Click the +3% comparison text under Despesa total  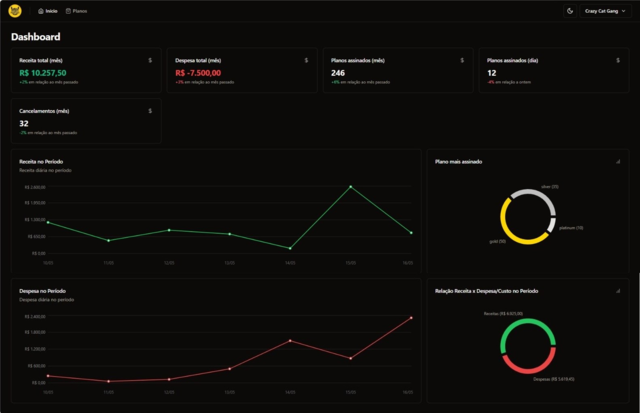click(204, 82)
